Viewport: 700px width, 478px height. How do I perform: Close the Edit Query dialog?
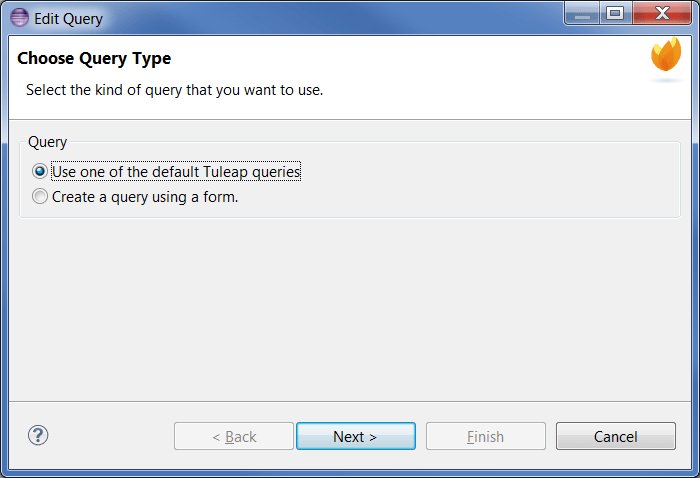[x=661, y=14]
